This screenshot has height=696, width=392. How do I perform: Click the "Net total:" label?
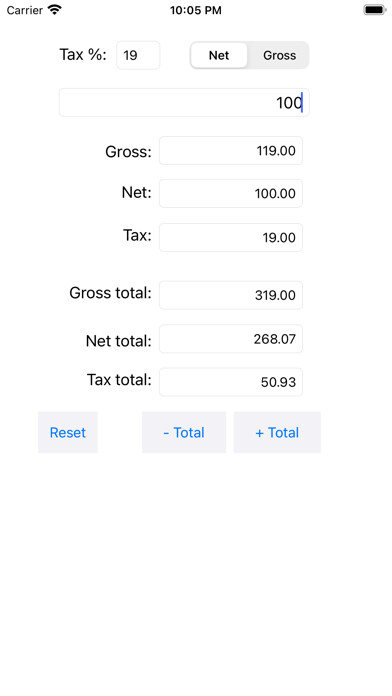tap(119, 341)
